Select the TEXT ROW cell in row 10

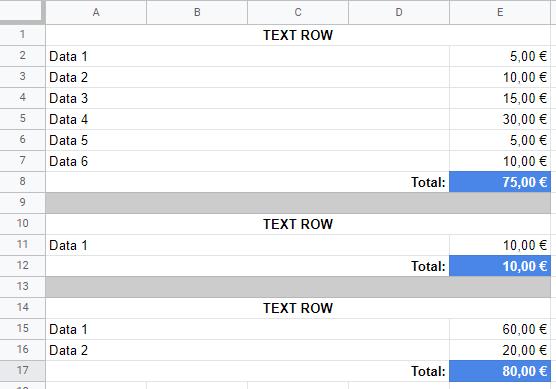coord(298,224)
